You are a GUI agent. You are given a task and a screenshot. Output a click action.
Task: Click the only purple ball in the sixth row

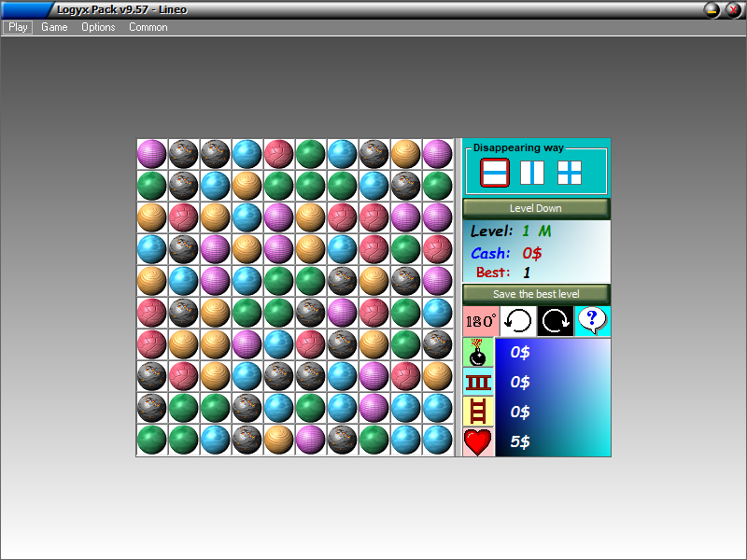342,313
